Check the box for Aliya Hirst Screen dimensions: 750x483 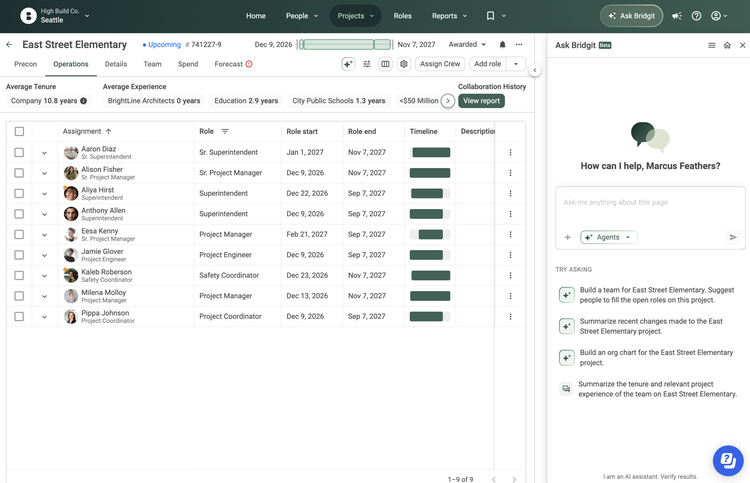tap(19, 193)
